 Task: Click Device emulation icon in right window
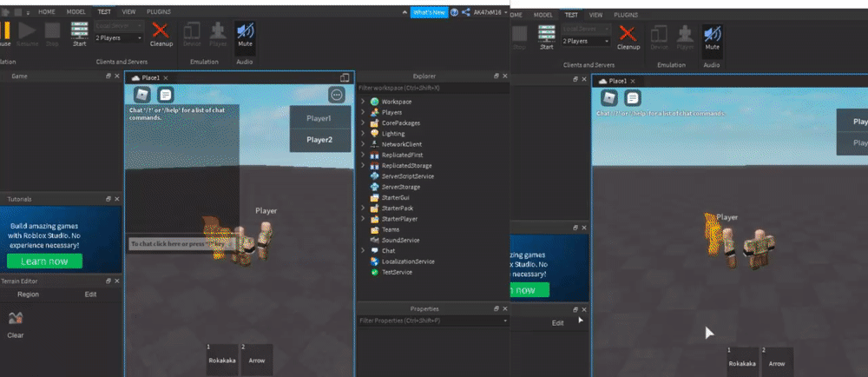pos(660,34)
